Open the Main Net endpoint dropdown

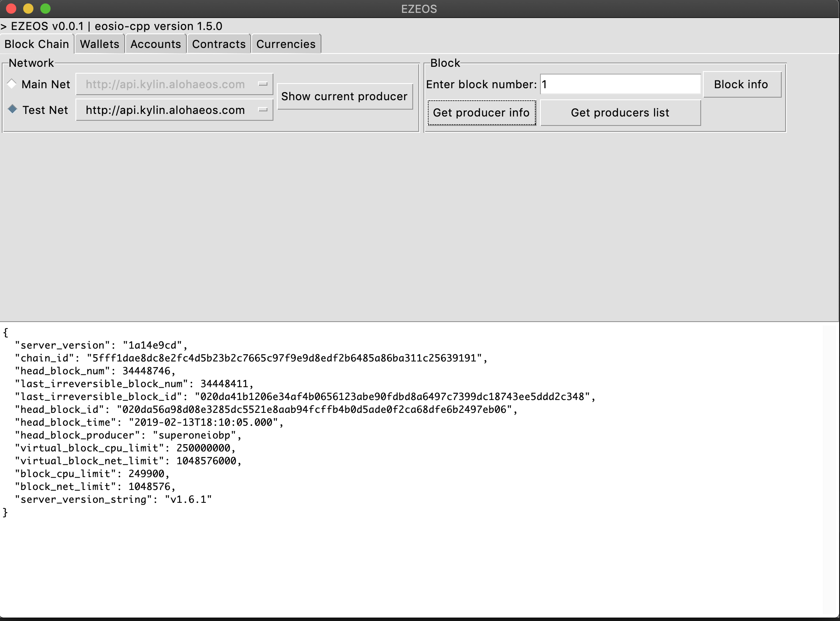point(174,84)
